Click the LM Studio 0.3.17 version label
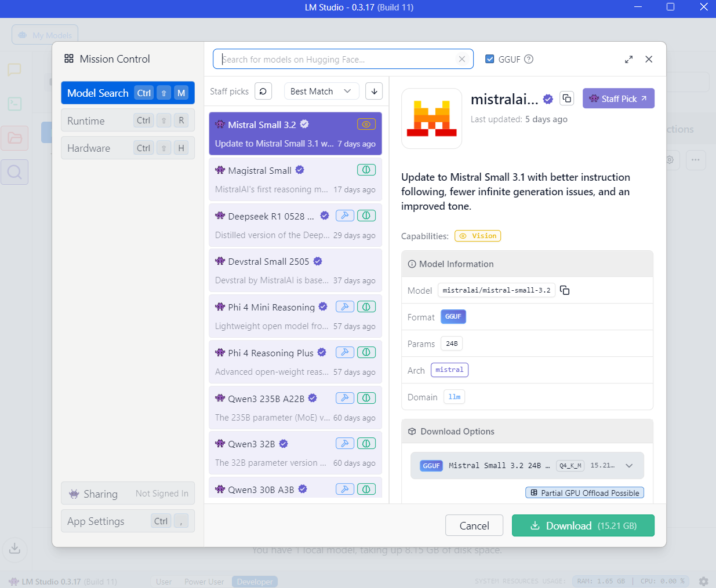Viewport: 716px width, 588px height. 63,582
